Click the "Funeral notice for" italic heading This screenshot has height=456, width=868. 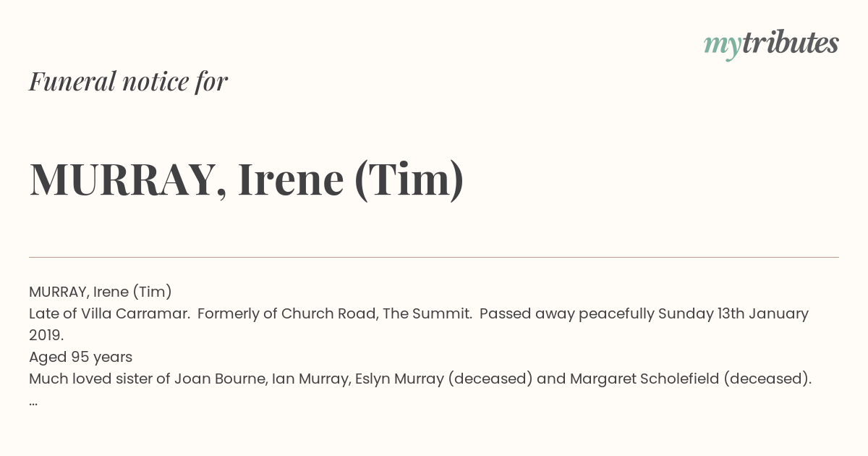[128, 82]
